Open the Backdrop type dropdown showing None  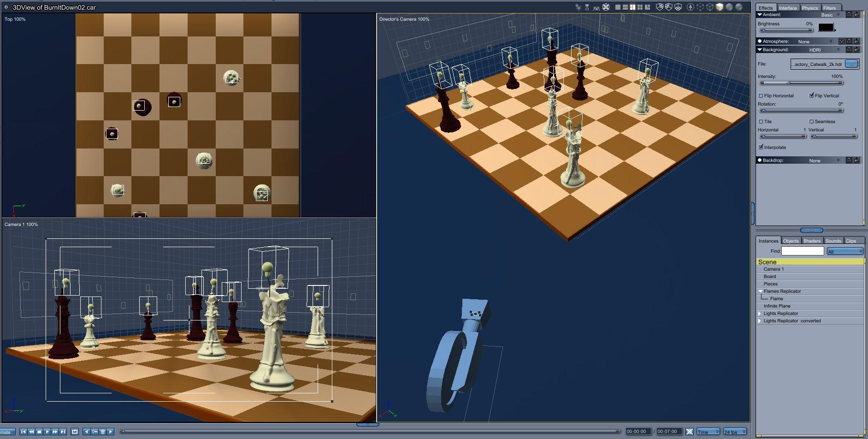click(x=824, y=160)
